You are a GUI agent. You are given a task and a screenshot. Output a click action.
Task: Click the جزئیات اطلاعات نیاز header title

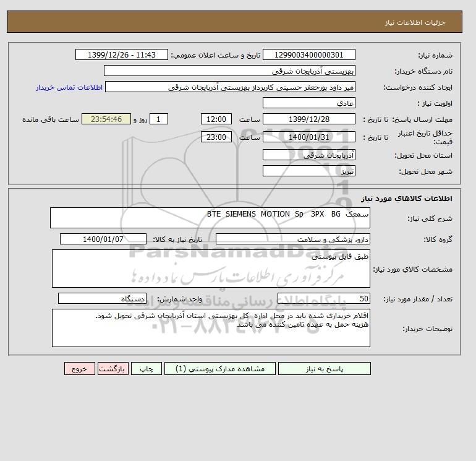[415, 22]
